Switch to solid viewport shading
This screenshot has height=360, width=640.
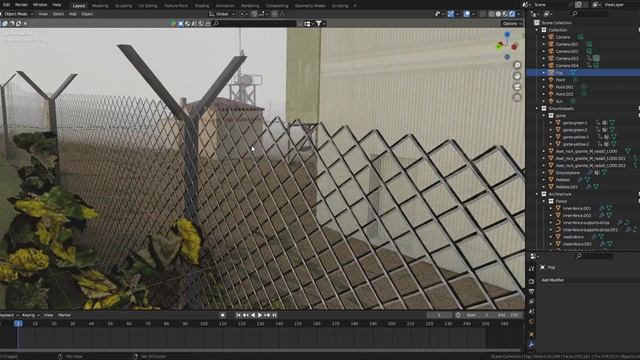498,14
